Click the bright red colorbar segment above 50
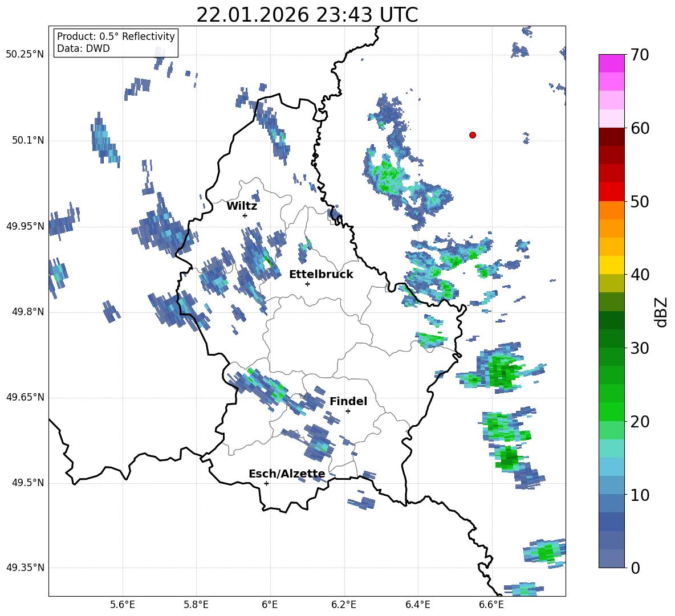This screenshot has width=675, height=616. tap(611, 192)
